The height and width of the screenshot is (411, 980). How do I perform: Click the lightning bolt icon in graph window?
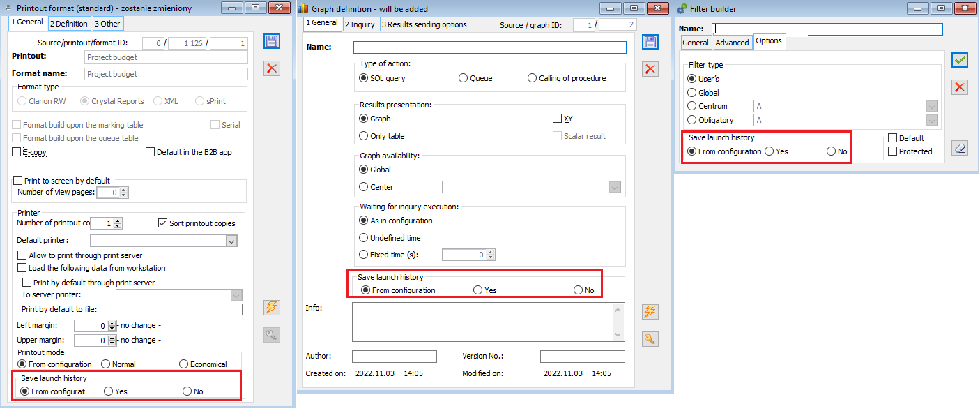coord(650,311)
